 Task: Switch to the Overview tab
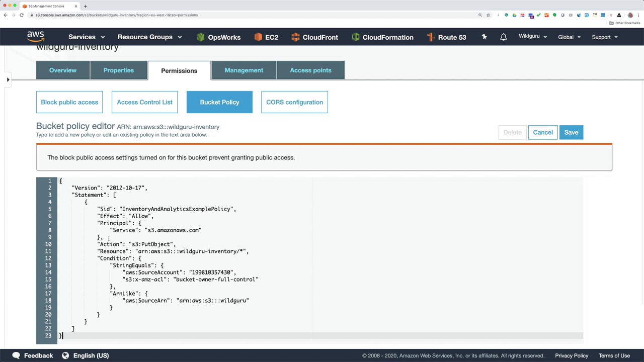(x=63, y=70)
